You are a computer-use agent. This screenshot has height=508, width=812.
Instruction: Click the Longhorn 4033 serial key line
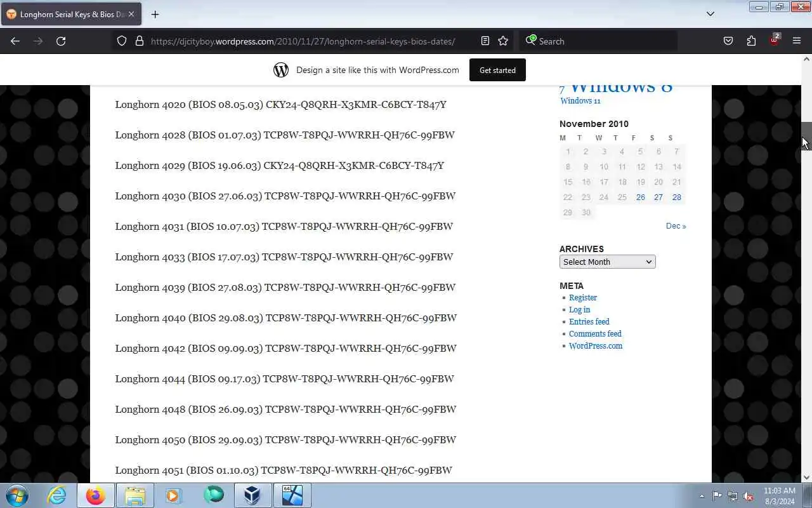284,257
